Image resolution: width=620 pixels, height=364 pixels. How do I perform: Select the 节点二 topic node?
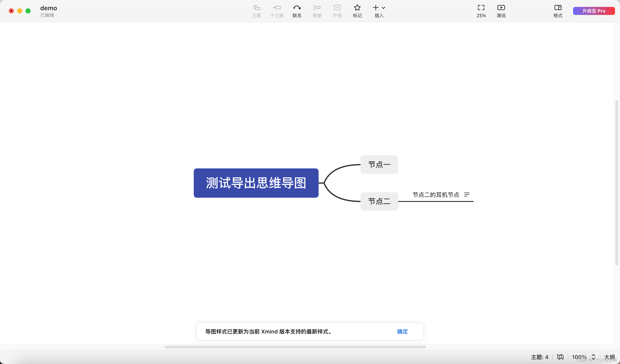tap(379, 201)
